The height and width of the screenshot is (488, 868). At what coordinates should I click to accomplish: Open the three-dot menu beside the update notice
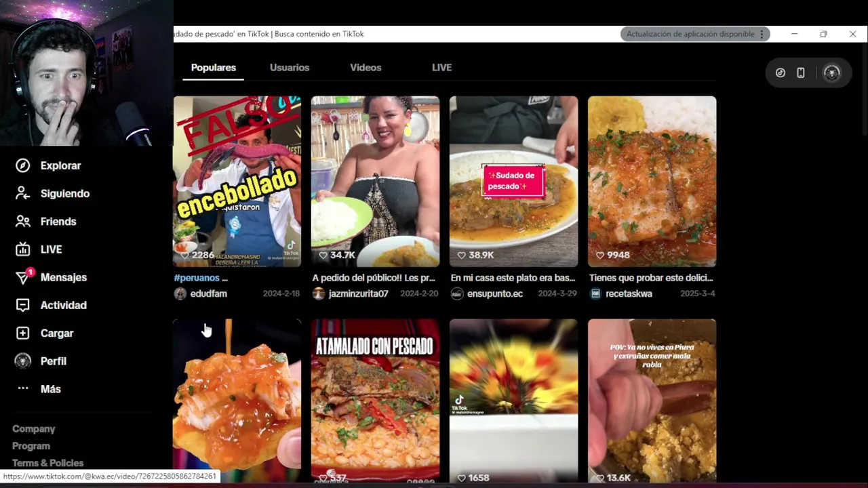(762, 34)
